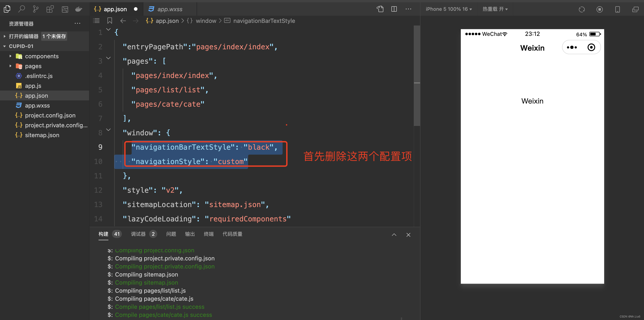Click window in the breadcrumb path
Image resolution: width=644 pixels, height=320 pixels.
pyautogui.click(x=206, y=21)
